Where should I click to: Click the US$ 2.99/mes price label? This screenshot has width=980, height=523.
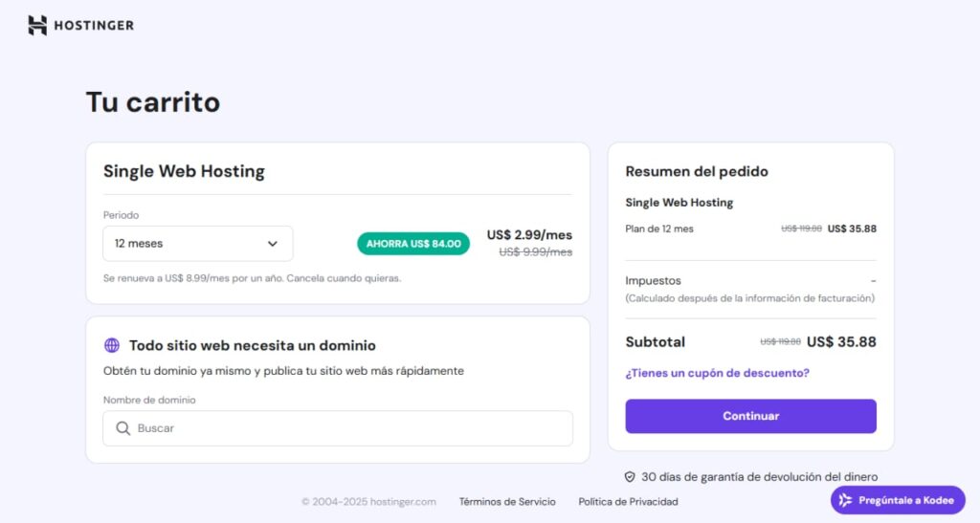529,235
